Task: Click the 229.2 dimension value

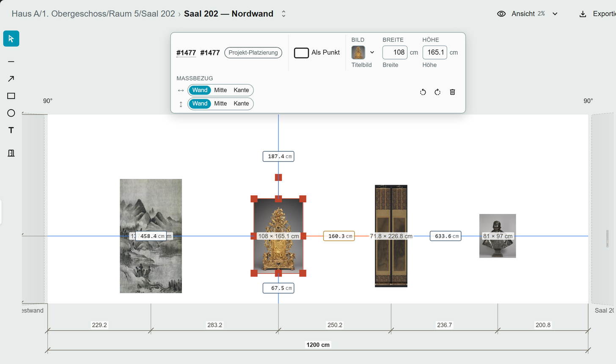Action: [x=99, y=325]
